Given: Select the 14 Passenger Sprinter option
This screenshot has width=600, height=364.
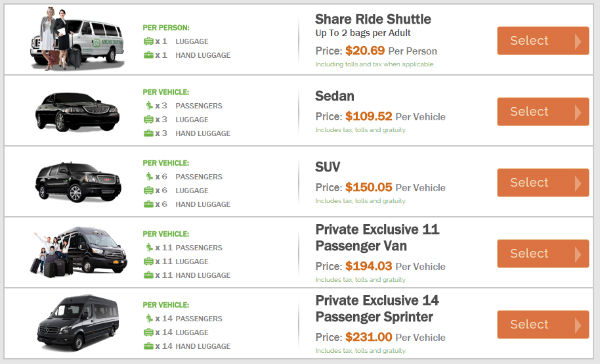Looking at the screenshot, I should 543,325.
